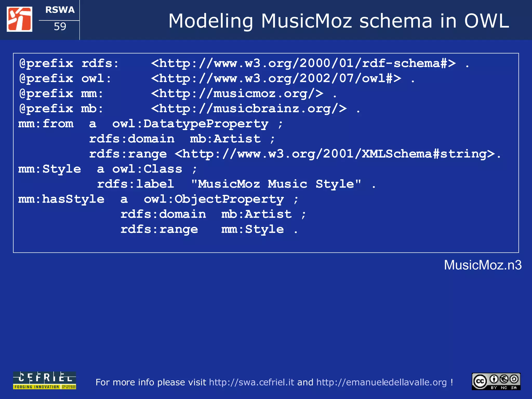532x399 pixels.
Task: Click the XMLSchema#string range URL
Action: [x=335, y=154]
